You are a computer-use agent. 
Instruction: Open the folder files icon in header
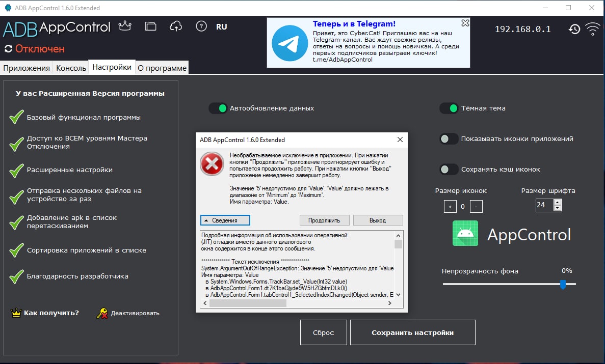click(150, 26)
